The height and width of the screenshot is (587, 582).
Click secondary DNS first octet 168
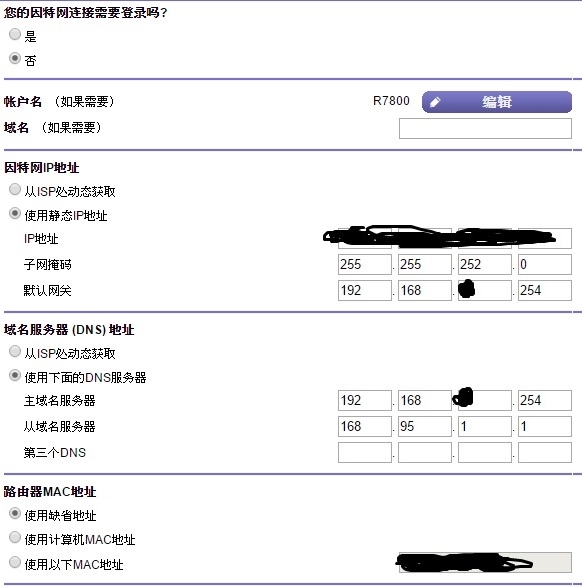pos(365,426)
